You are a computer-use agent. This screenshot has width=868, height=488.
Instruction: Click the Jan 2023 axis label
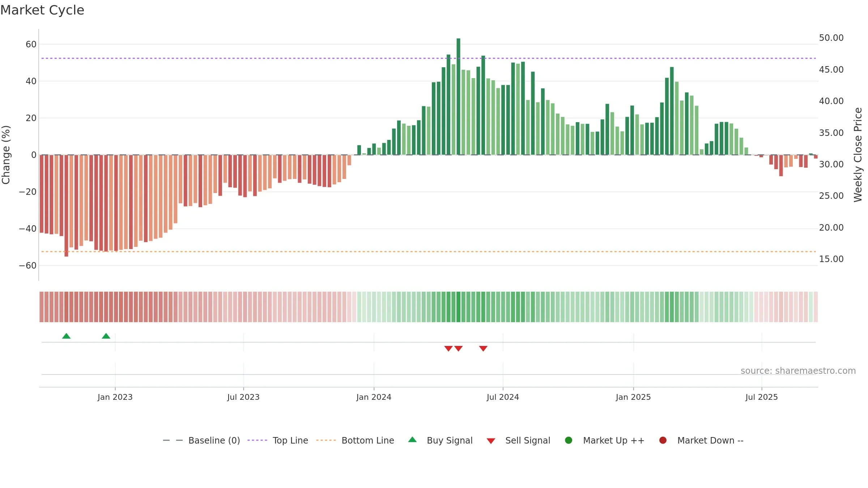click(115, 397)
